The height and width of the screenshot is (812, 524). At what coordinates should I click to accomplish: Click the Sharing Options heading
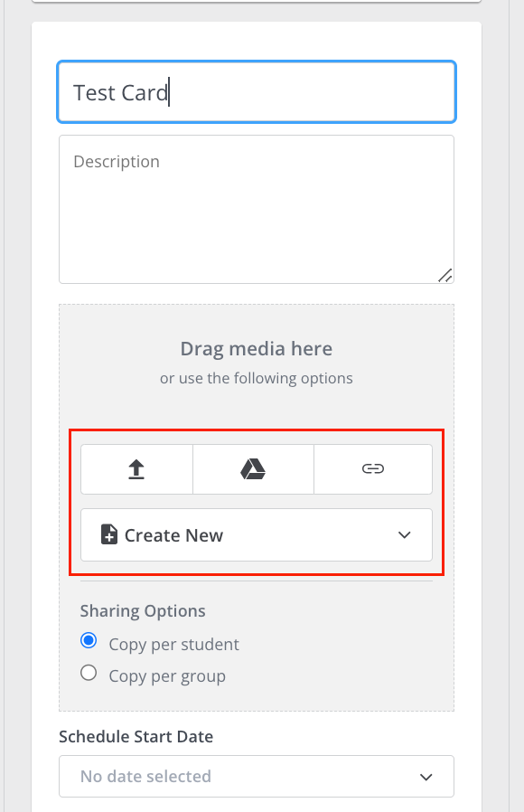(x=143, y=611)
